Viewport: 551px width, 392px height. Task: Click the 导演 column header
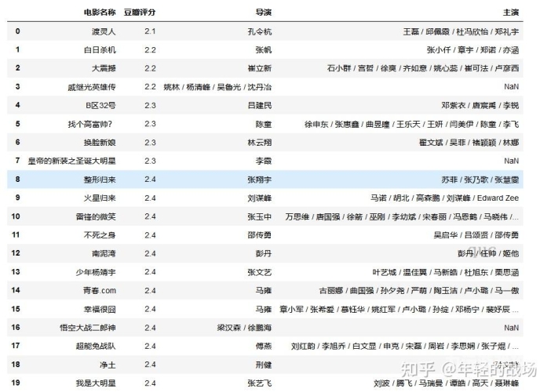tap(264, 13)
